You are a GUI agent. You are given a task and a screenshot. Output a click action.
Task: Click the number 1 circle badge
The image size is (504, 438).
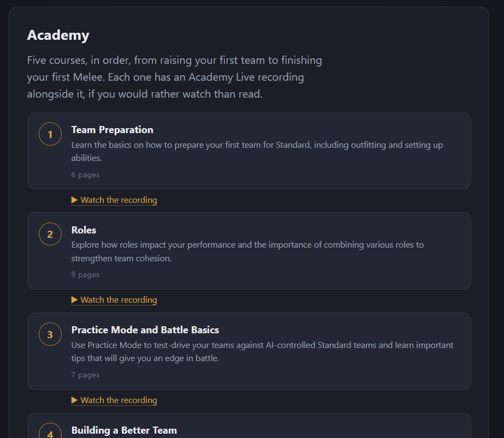[50, 134]
